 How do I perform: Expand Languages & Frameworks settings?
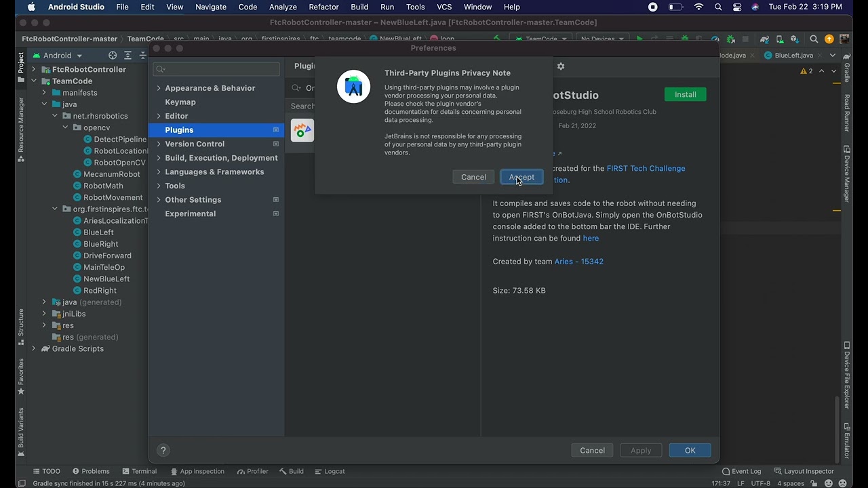coord(159,172)
